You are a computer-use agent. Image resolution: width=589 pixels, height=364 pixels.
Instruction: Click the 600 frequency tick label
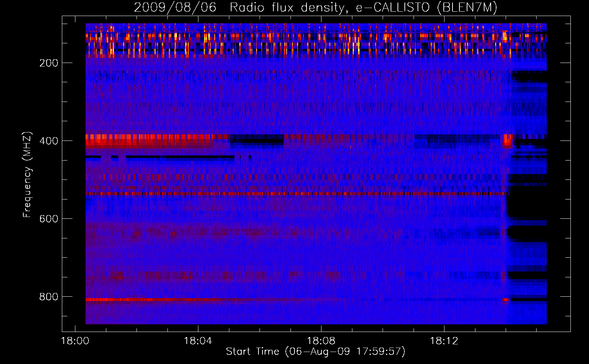pyautogui.click(x=49, y=219)
